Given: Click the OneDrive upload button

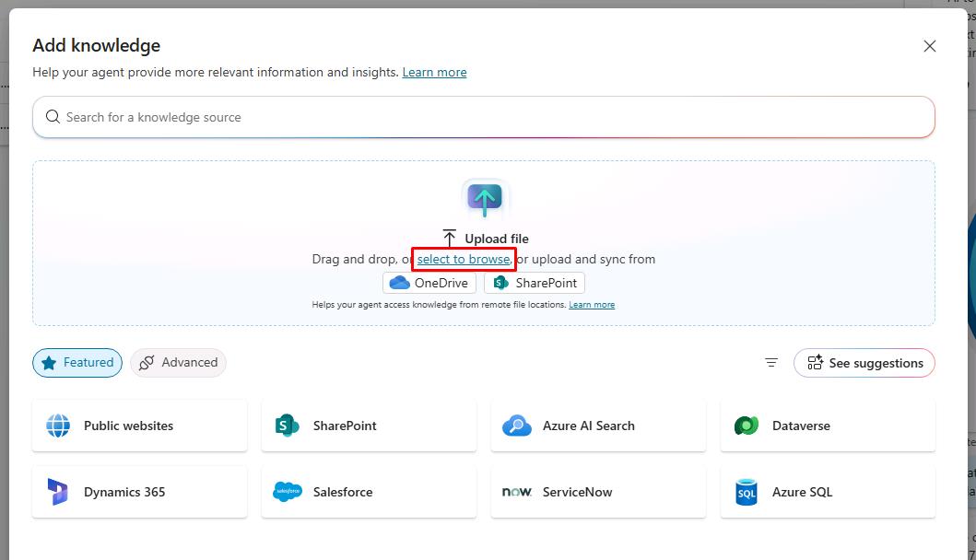Looking at the screenshot, I should coord(429,283).
